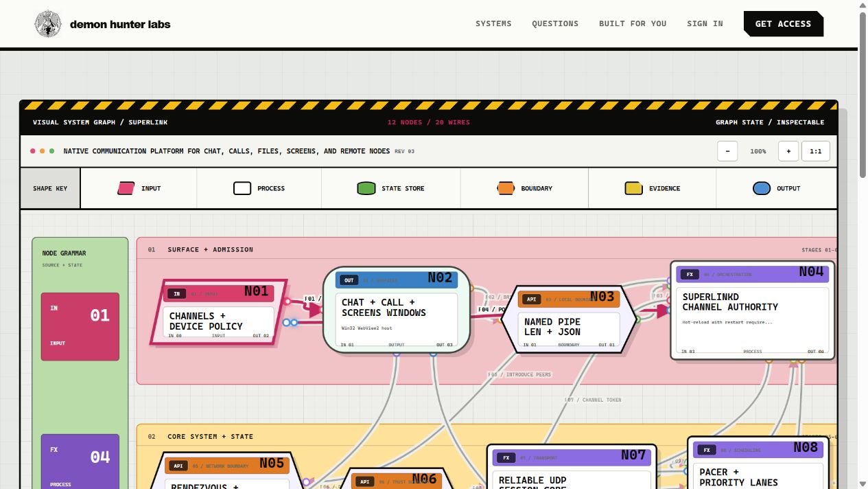Click '02 CORE SYSTEM + STATE' lane heading
Screen dimensions: 868x489
click(x=200, y=436)
